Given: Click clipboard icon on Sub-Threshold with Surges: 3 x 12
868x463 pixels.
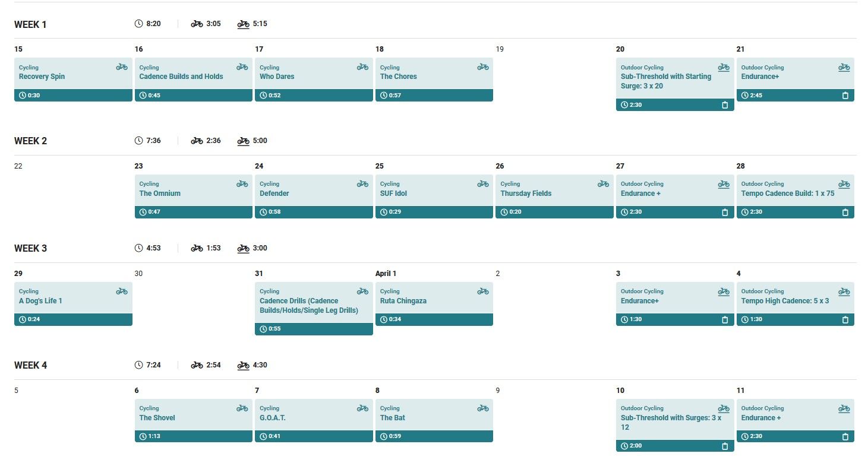Looking at the screenshot, I should click(x=724, y=446).
